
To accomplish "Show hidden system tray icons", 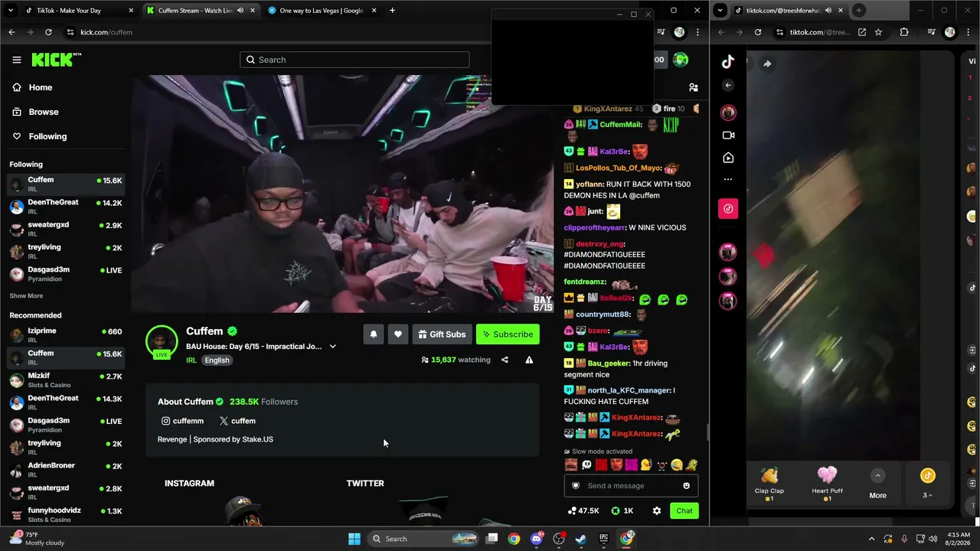I will [871, 539].
